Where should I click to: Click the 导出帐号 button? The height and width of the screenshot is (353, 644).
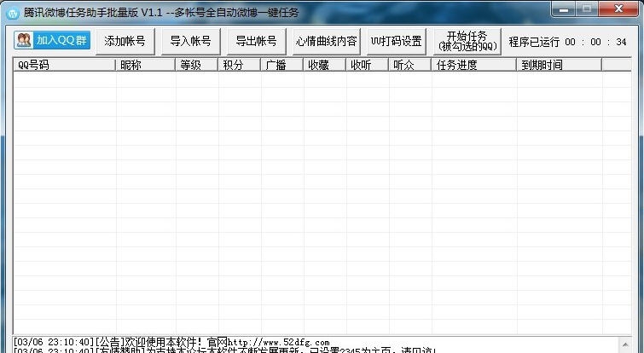[256, 41]
